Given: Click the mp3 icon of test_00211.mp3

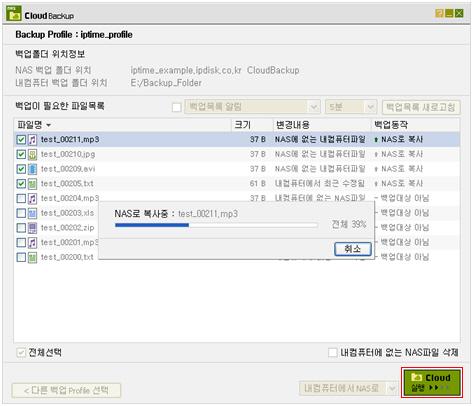Looking at the screenshot, I should click(x=32, y=140).
